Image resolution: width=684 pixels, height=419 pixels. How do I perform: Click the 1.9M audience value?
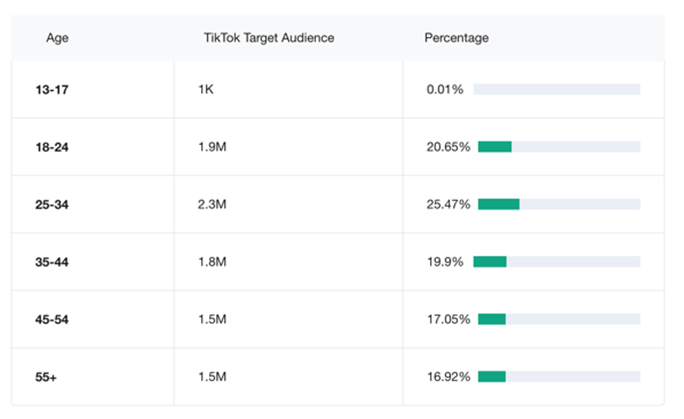pyautogui.click(x=212, y=147)
